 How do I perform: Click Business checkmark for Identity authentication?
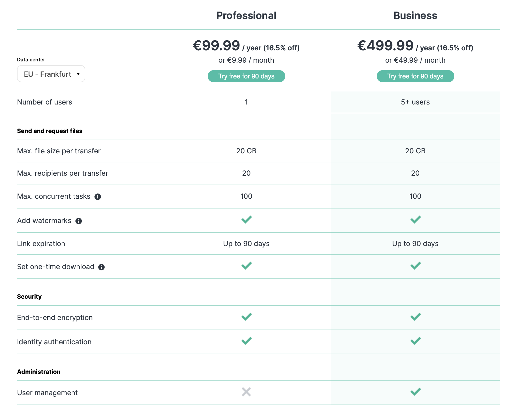pos(416,341)
